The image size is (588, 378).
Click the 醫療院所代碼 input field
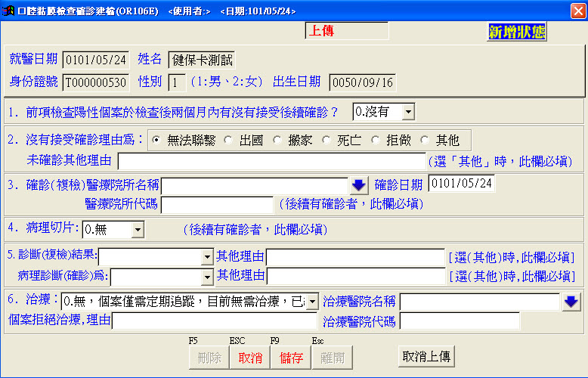click(217, 205)
